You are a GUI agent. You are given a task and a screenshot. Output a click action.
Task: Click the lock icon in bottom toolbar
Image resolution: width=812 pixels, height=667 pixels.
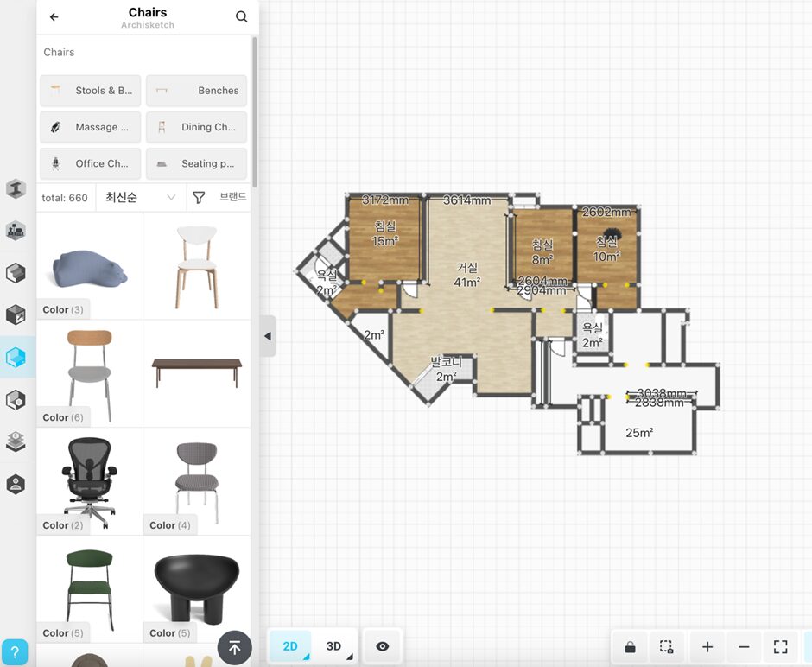(x=631, y=647)
